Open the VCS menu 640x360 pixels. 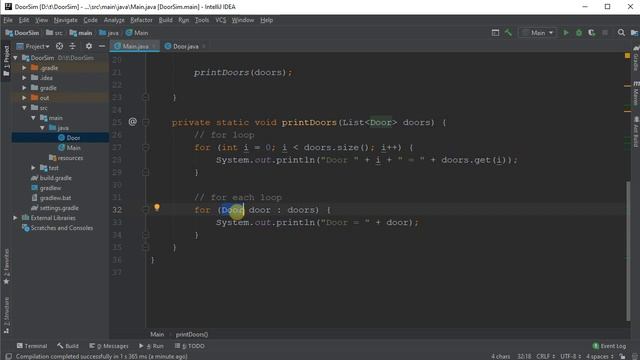coord(220,20)
